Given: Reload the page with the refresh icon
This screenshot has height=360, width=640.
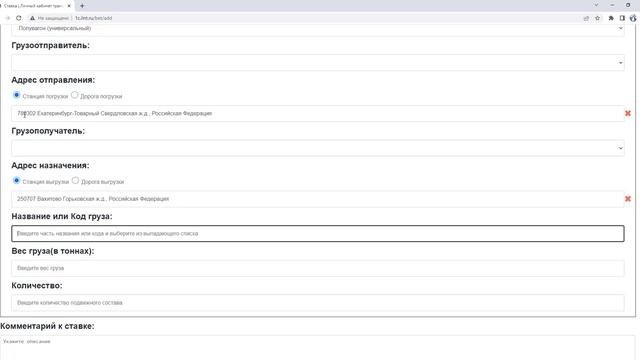Looking at the screenshot, I should [18, 18].
